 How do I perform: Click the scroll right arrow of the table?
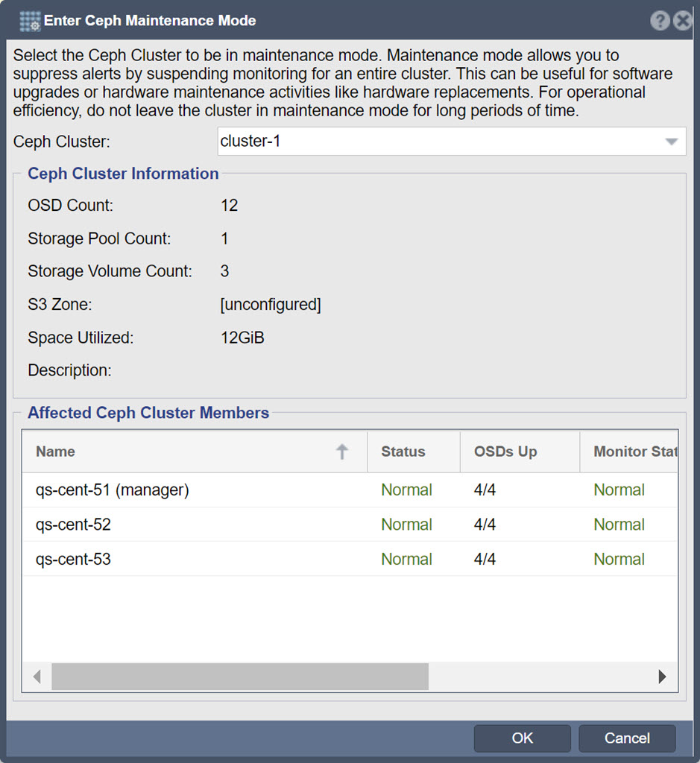pyautogui.click(x=662, y=677)
